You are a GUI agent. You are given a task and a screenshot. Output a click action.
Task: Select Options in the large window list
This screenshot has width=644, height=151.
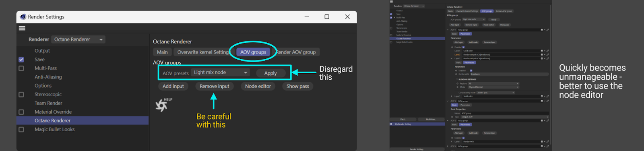pyautogui.click(x=43, y=86)
